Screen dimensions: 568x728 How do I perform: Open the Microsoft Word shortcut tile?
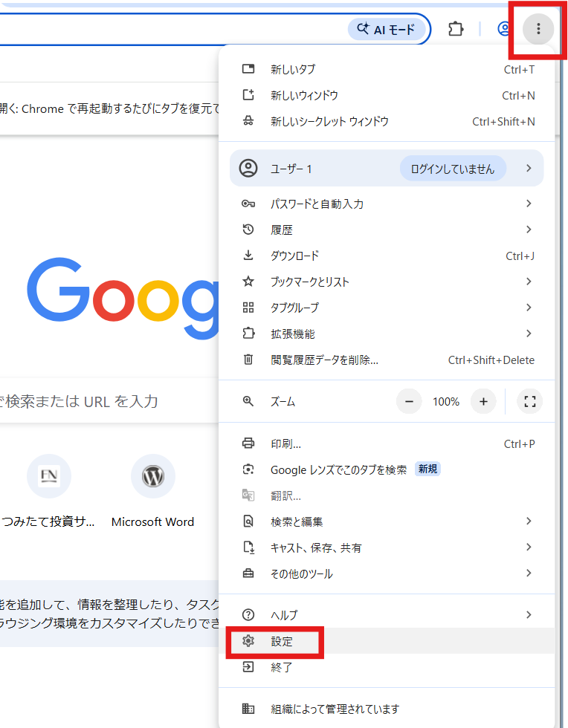[153, 491]
